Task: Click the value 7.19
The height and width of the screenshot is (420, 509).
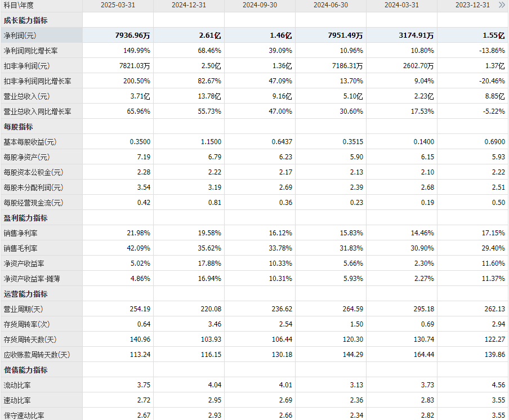Action: tap(144, 157)
